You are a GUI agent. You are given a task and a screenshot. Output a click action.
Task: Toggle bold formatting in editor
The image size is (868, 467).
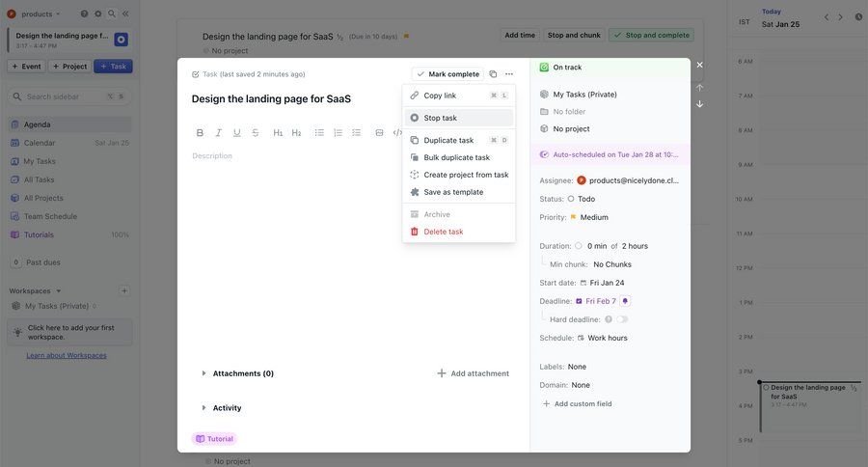[x=200, y=132]
